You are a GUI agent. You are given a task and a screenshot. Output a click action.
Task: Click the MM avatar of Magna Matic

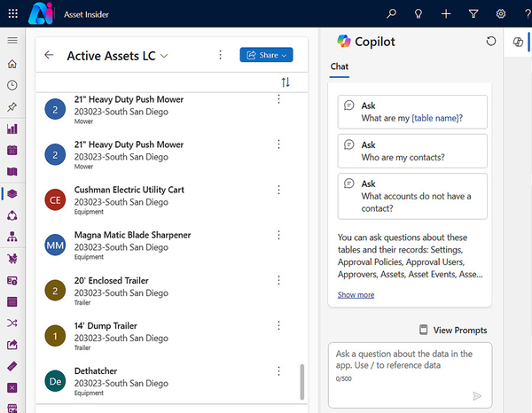click(55, 245)
